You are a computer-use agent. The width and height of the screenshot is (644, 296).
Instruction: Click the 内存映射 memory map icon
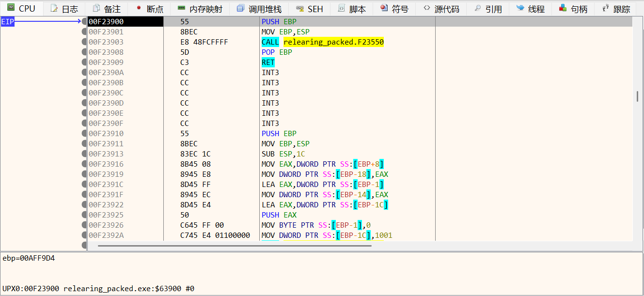[x=181, y=9]
